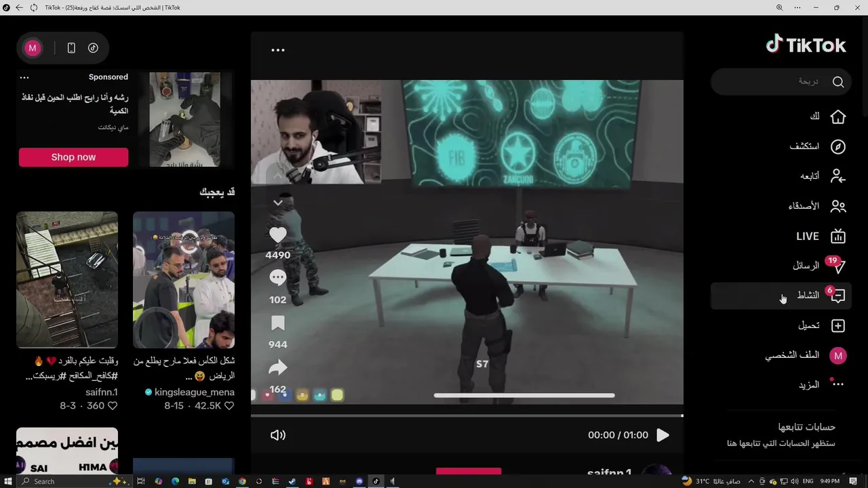Viewport: 868px width, 488px height.
Task: Unmute the video volume icon
Action: click(x=278, y=435)
